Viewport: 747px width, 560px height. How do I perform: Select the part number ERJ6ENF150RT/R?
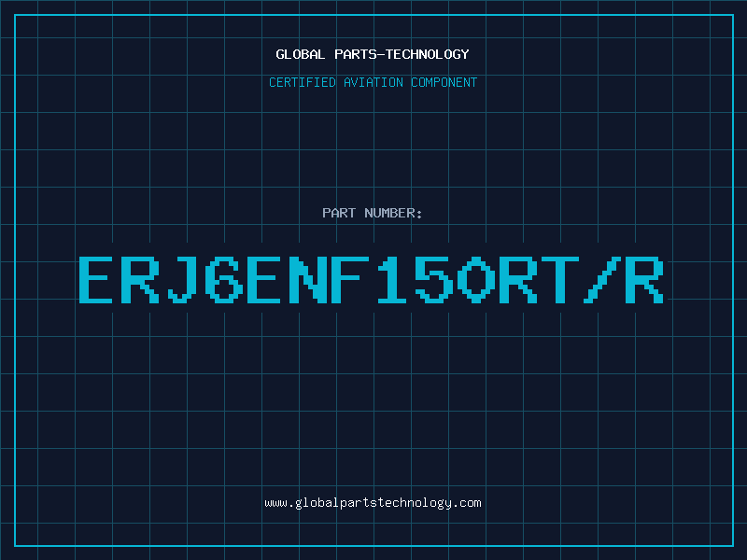pyautogui.click(x=371, y=280)
